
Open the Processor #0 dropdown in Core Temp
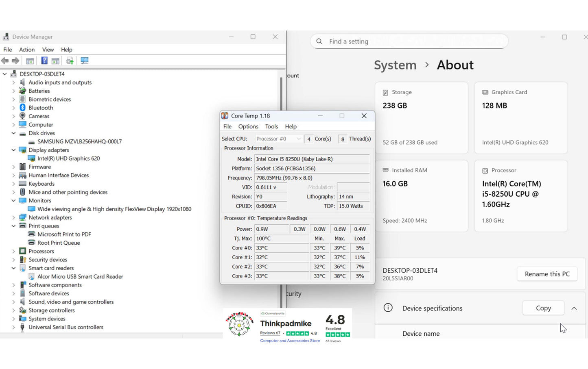tap(279, 139)
